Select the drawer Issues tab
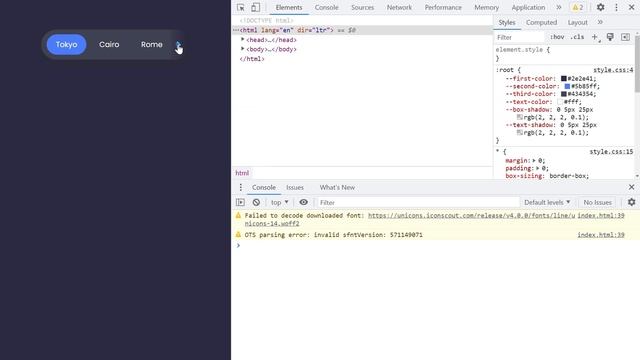The width and height of the screenshot is (640, 360). coord(295,187)
